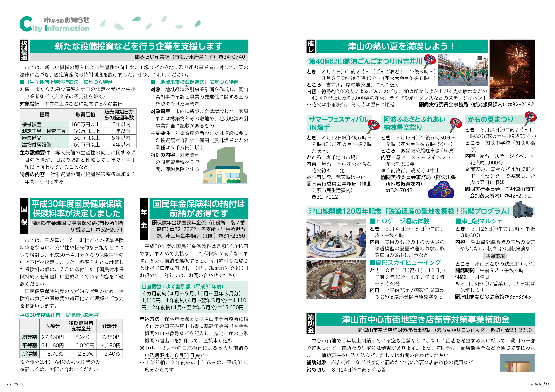The width and height of the screenshot is (555, 392).
Task: Open the model railway HO gauge photo
Action: click(336, 238)
